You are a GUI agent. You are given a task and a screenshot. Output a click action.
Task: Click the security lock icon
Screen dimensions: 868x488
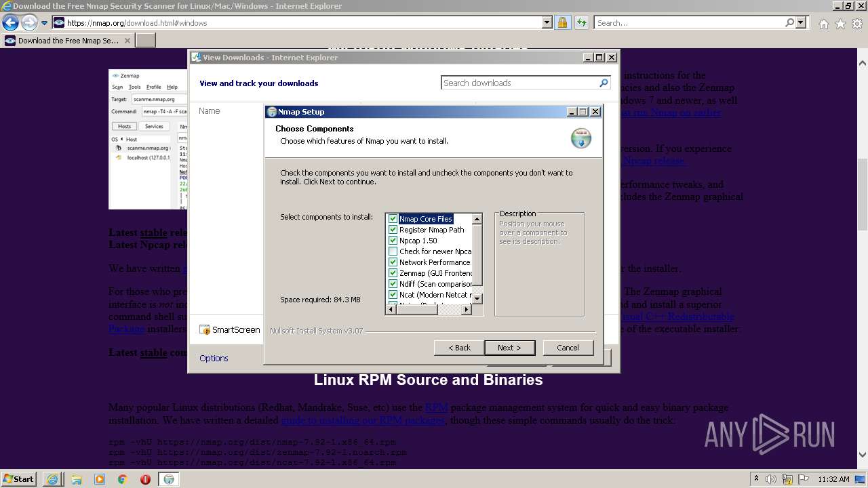pos(562,23)
